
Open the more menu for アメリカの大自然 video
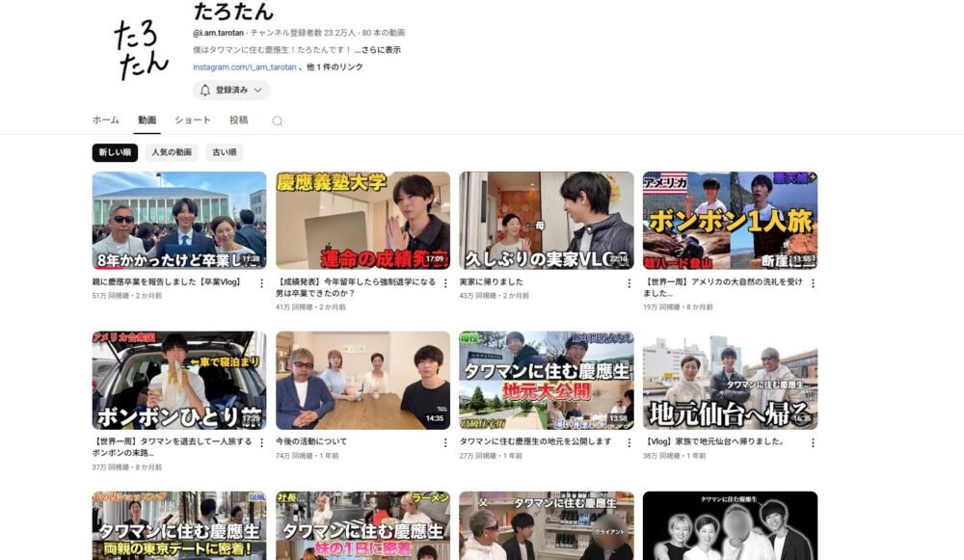tap(813, 283)
